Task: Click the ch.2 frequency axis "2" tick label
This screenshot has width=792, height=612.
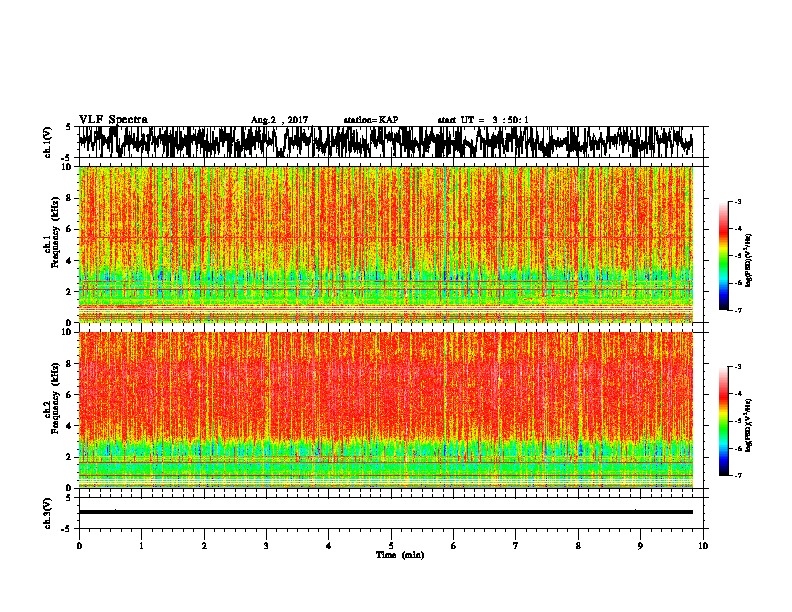Action: (70, 457)
